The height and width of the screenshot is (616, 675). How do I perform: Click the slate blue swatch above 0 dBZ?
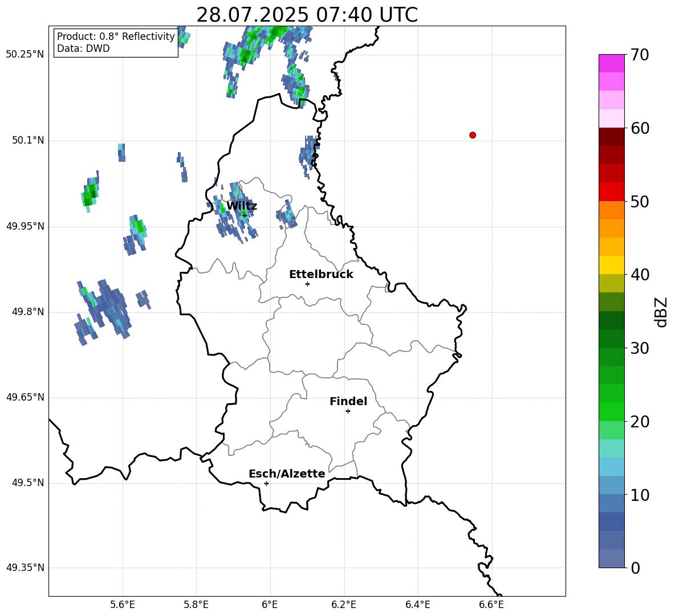pos(611,558)
